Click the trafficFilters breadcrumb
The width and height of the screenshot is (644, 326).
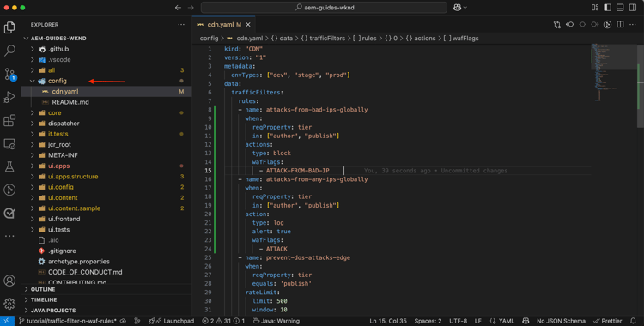(322, 39)
